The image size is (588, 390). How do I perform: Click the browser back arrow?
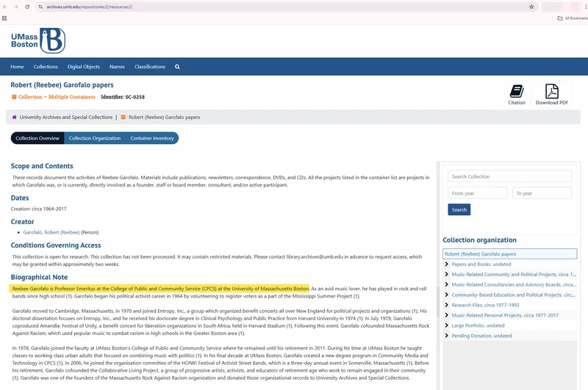[x=5, y=7]
